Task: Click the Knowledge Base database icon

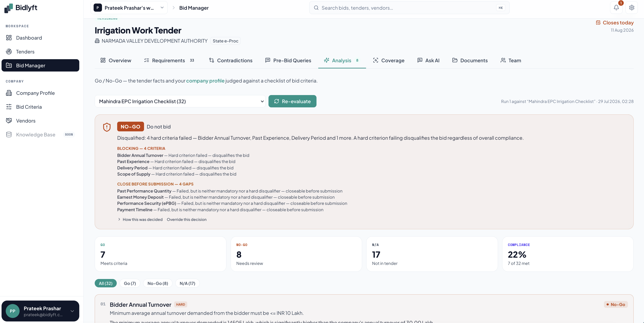Action: tap(9, 135)
